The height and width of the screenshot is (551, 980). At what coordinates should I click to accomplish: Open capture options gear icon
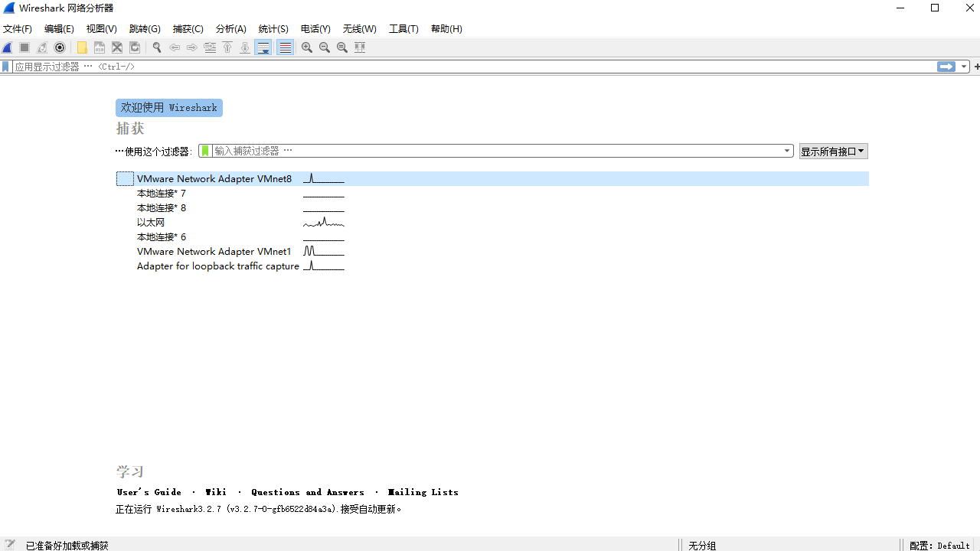(x=60, y=47)
